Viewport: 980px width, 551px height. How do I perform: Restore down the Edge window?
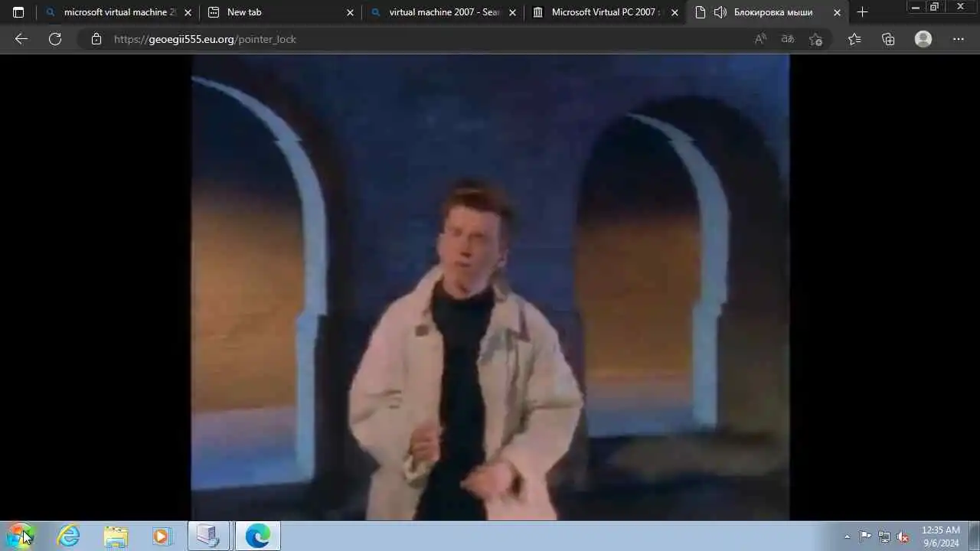(x=935, y=7)
